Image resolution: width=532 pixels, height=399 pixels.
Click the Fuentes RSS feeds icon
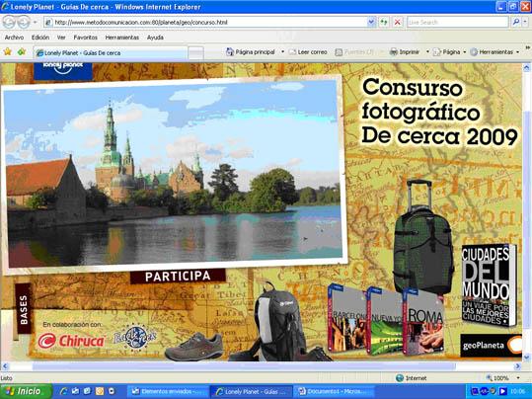tap(339, 52)
